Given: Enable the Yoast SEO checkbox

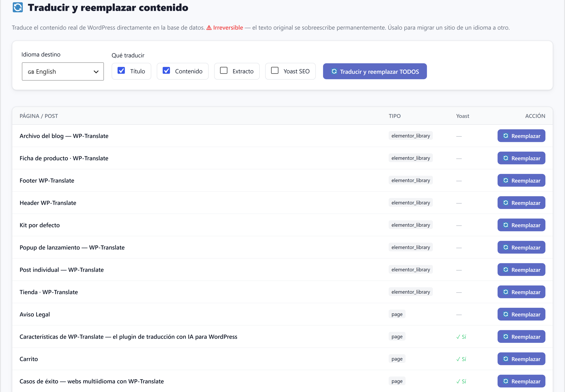Looking at the screenshot, I should pos(275,71).
